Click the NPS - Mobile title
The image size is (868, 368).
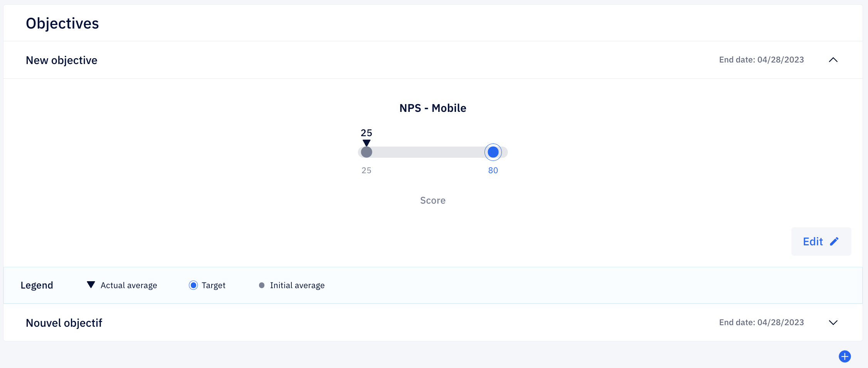pyautogui.click(x=433, y=108)
